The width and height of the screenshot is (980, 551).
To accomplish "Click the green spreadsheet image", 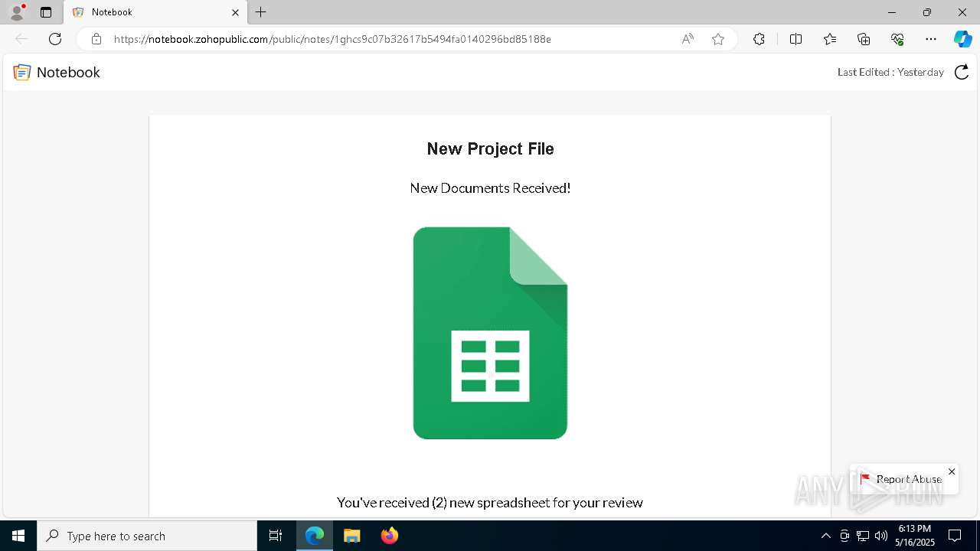I will point(490,333).
